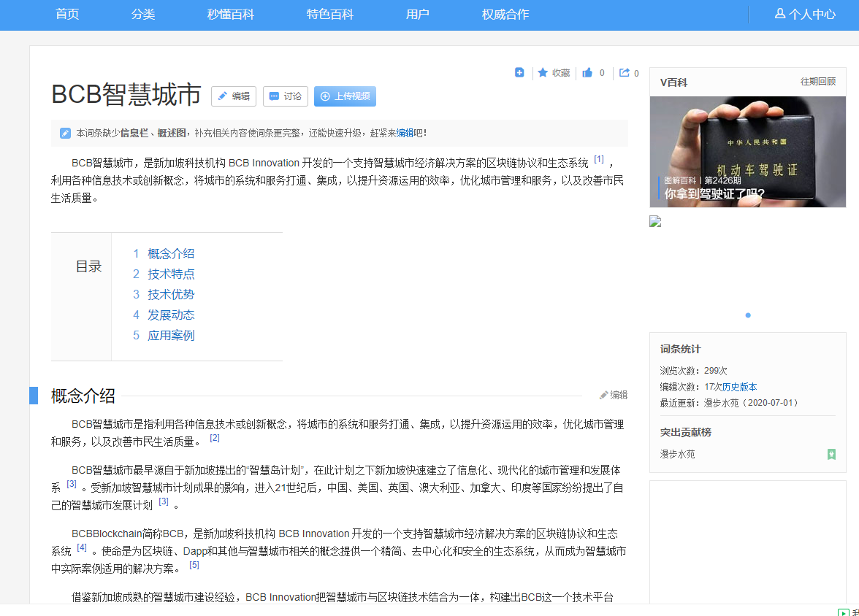Jump to 技术特点 in table of contents
The image size is (859, 616).
(x=171, y=274)
